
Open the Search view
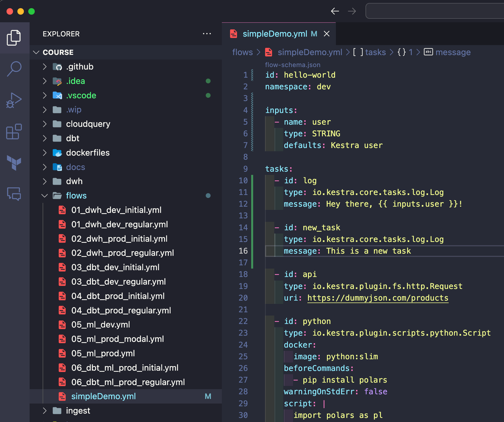click(14, 69)
